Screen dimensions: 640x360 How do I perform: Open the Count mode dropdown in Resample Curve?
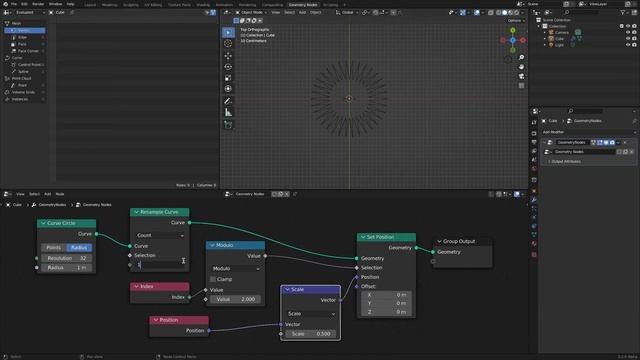pyautogui.click(x=160, y=236)
